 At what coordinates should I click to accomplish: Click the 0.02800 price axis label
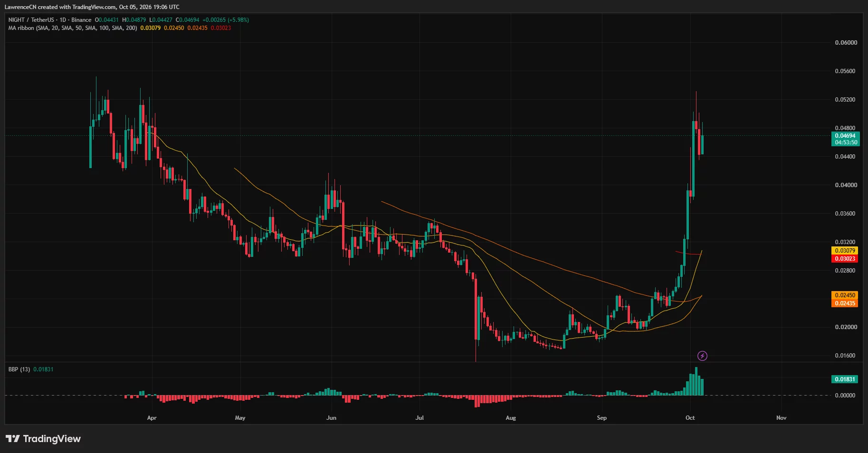[x=846, y=271]
